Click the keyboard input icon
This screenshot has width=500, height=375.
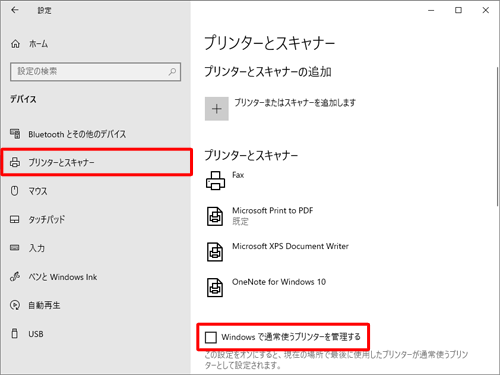point(15,248)
